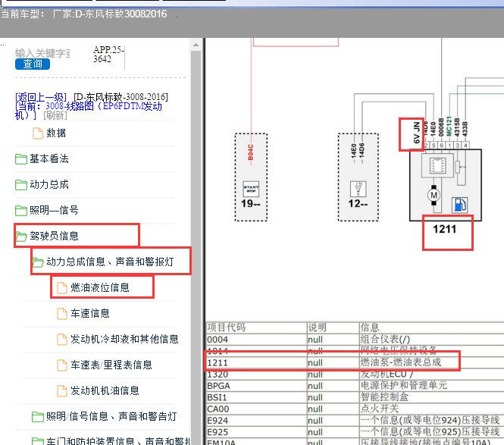Click the page icon beside 发动机冷却液和其他信息
Screen dimensions: 504x445
[61, 339]
